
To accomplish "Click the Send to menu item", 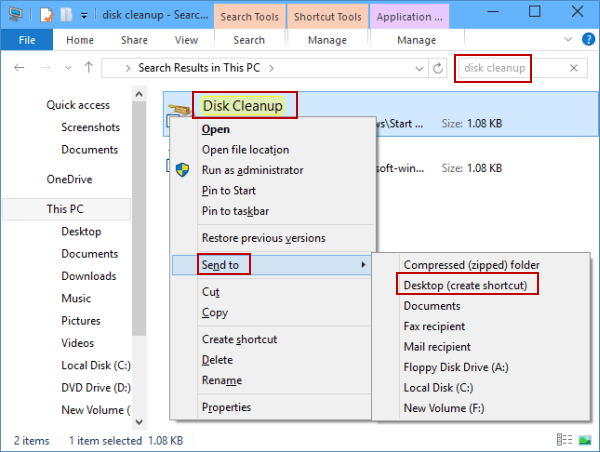I will (272, 265).
